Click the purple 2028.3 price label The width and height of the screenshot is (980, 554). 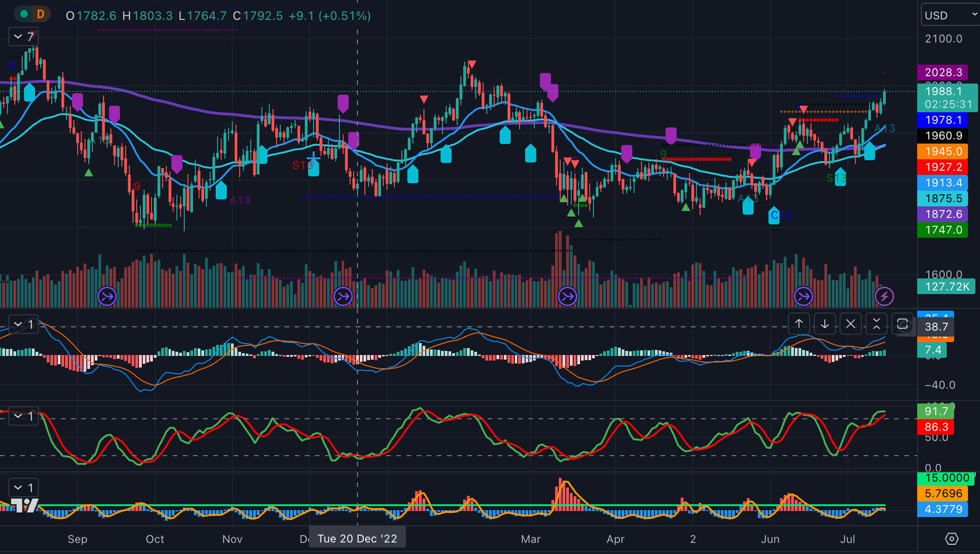(943, 72)
